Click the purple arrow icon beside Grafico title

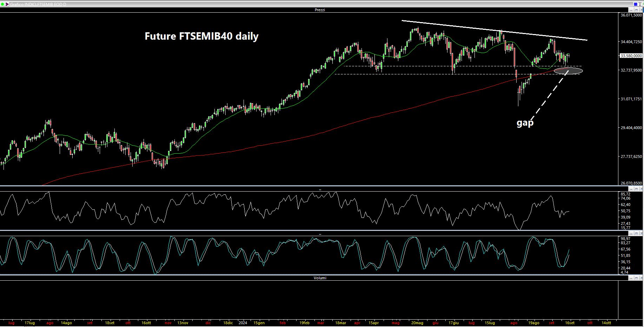(x=7, y=4)
